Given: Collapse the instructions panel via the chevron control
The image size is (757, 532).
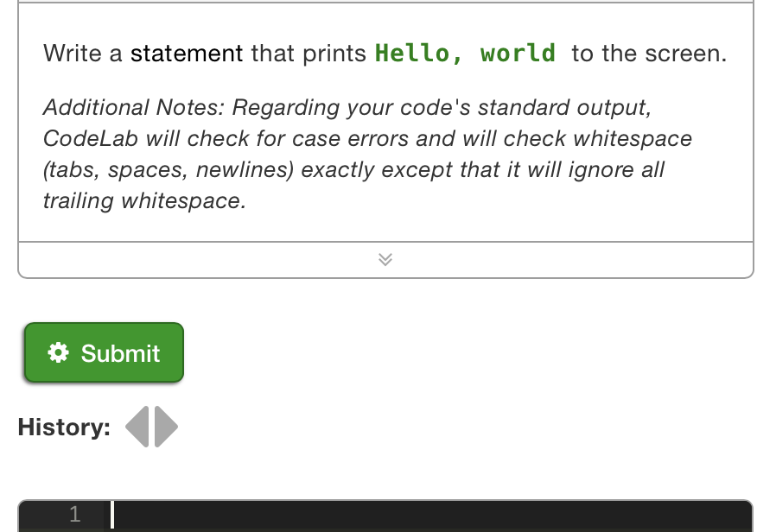Looking at the screenshot, I should pos(385,259).
